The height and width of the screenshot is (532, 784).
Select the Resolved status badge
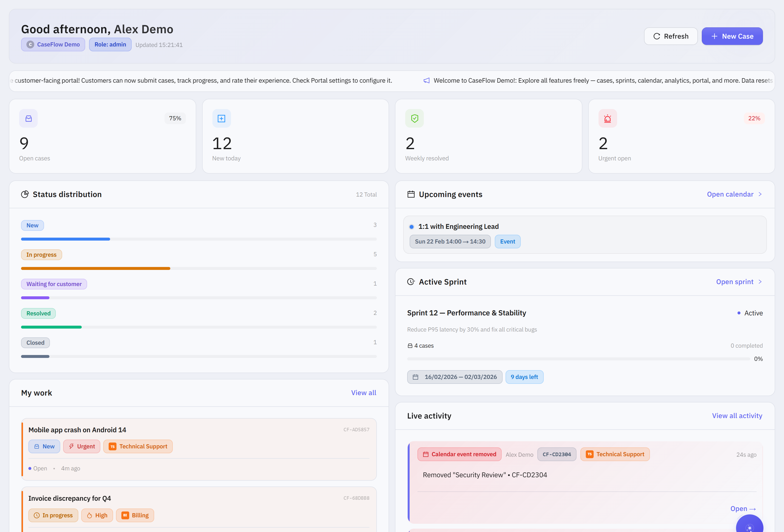pos(38,313)
